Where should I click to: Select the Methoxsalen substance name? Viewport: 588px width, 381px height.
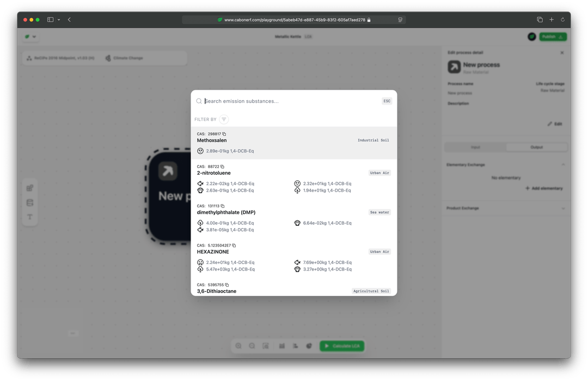tap(212, 140)
